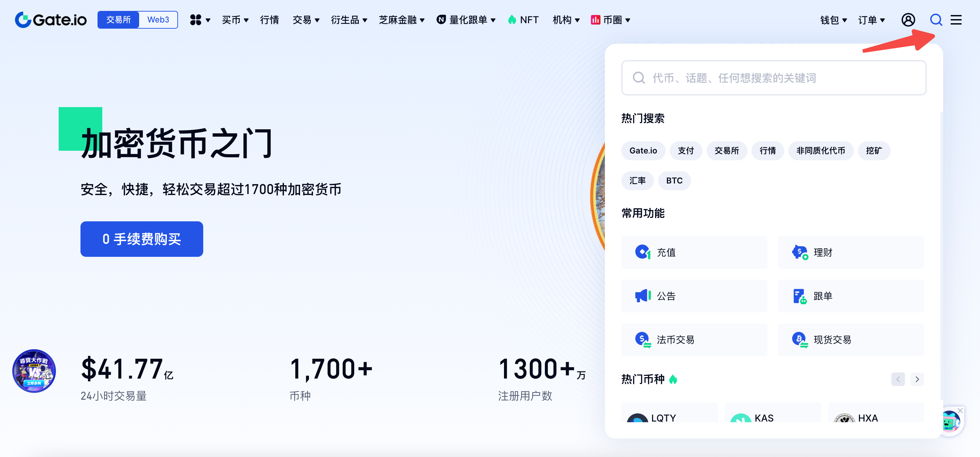Screen dimensions: 980x457
Task: Select the BTC hot search tag
Action: pos(674,180)
